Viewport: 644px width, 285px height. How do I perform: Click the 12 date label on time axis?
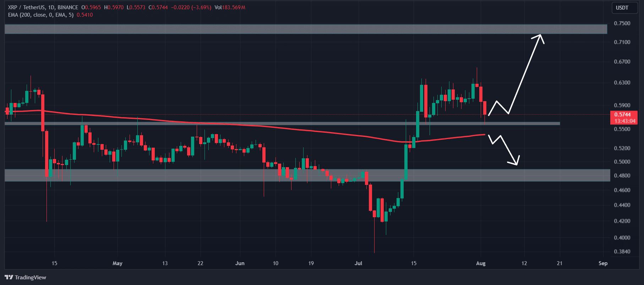524,263
